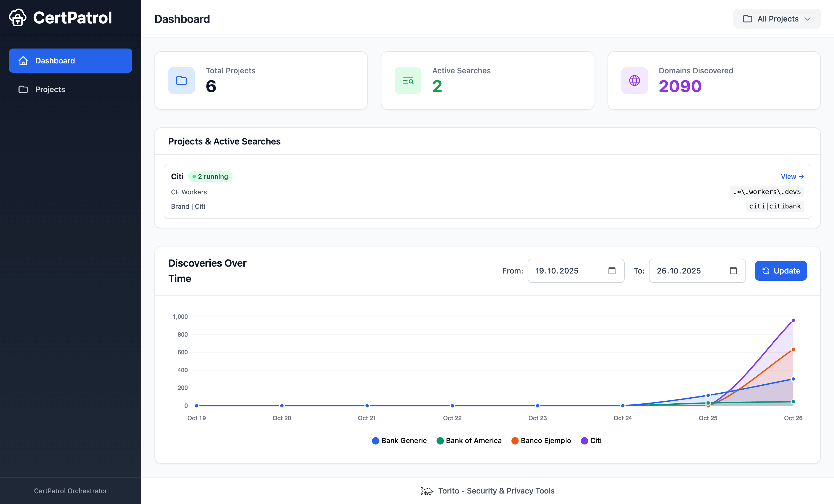
Task: Open the To date calendar picker
Action: [x=733, y=271]
